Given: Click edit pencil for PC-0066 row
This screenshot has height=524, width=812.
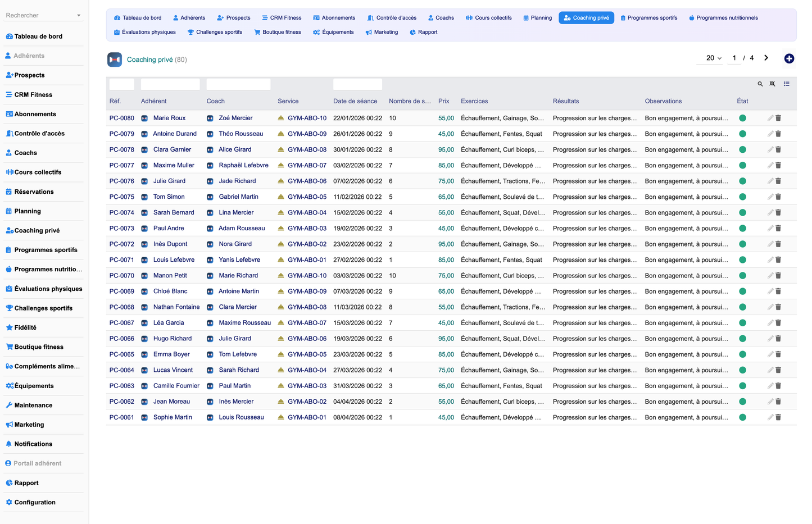Looking at the screenshot, I should [x=770, y=339].
